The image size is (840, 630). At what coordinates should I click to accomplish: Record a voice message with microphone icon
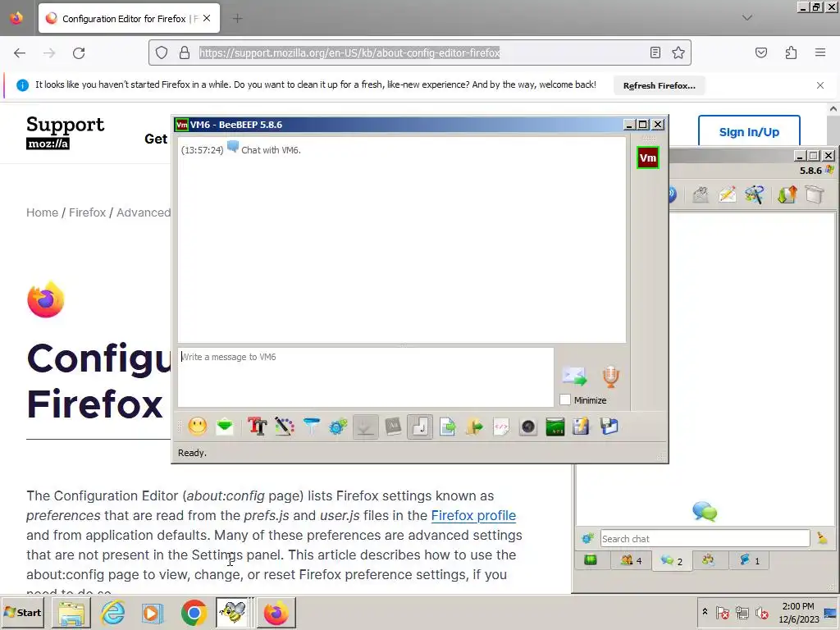610,376
